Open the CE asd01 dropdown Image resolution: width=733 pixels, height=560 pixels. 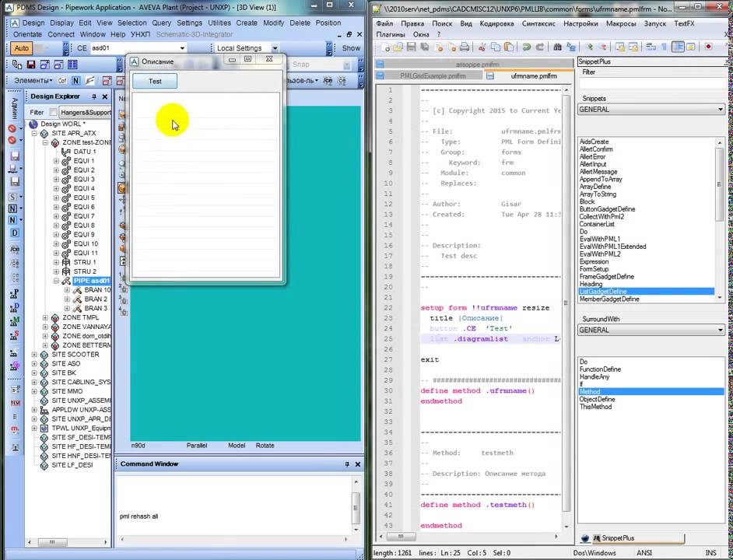coord(182,48)
